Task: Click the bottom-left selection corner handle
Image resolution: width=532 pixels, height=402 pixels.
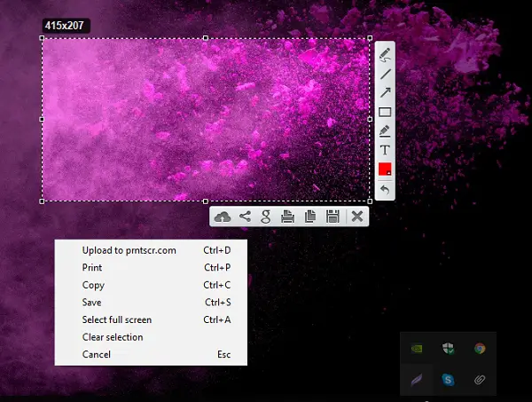Action: point(42,201)
